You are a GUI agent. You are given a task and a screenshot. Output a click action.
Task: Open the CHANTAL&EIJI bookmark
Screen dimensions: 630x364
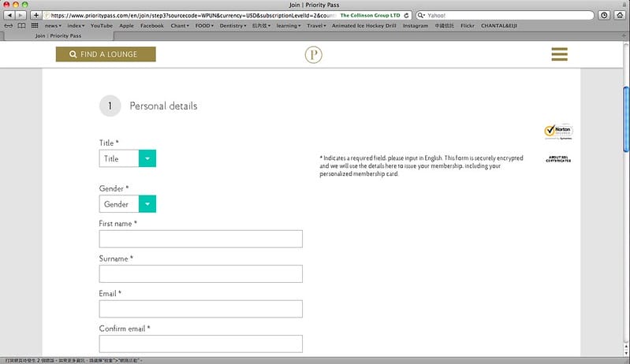tap(499, 26)
